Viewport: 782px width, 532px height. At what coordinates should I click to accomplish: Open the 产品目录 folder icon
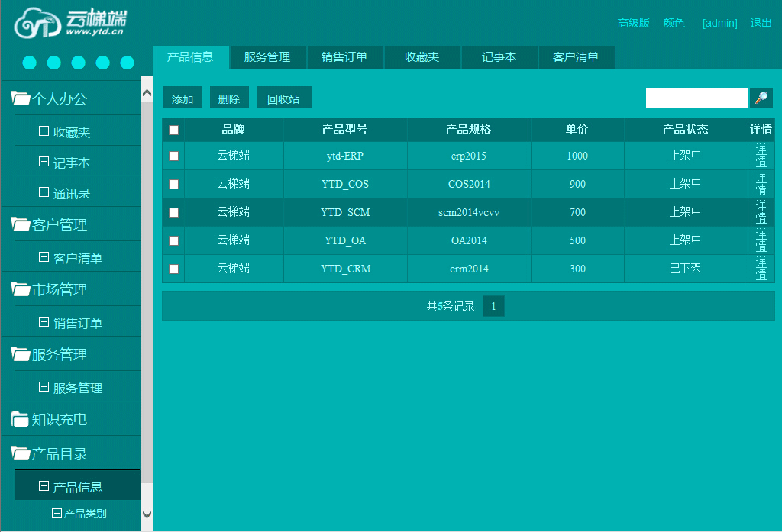[x=21, y=453]
